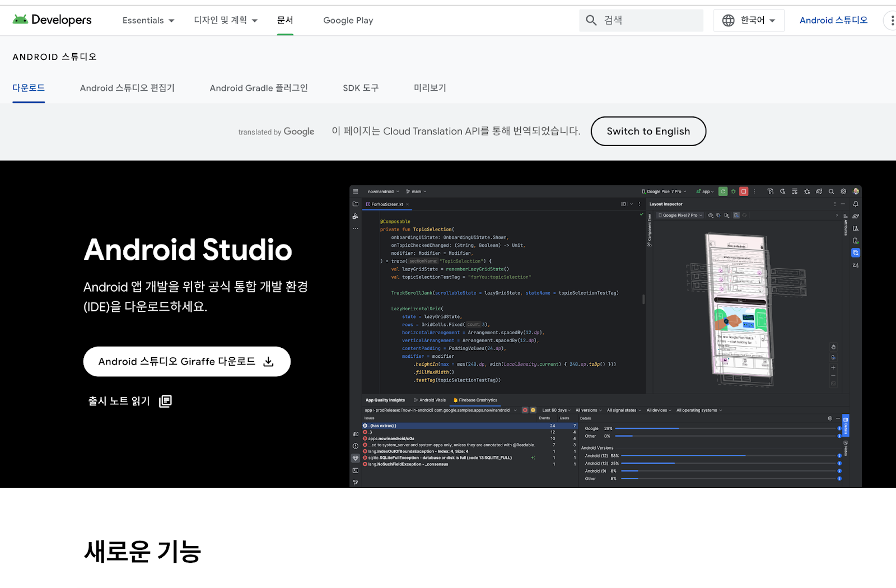Open the 한국어 language dropdown
Screen dimensions: 896x588
(749, 20)
